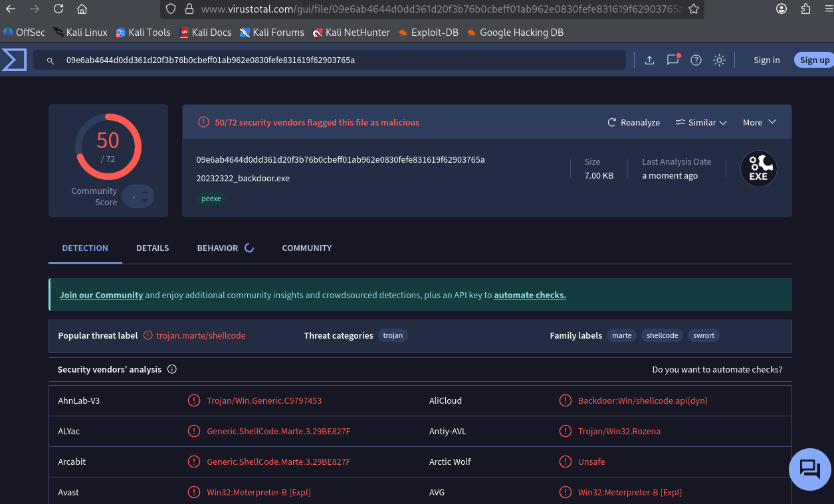Click the Trojan/Win32.Rozena detection text
This screenshot has height=504, width=834.
coord(619,431)
